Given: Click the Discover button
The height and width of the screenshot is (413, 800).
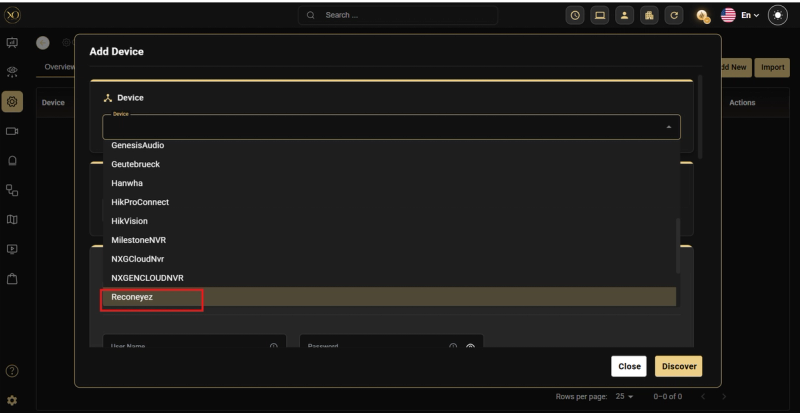Looking at the screenshot, I should [679, 366].
